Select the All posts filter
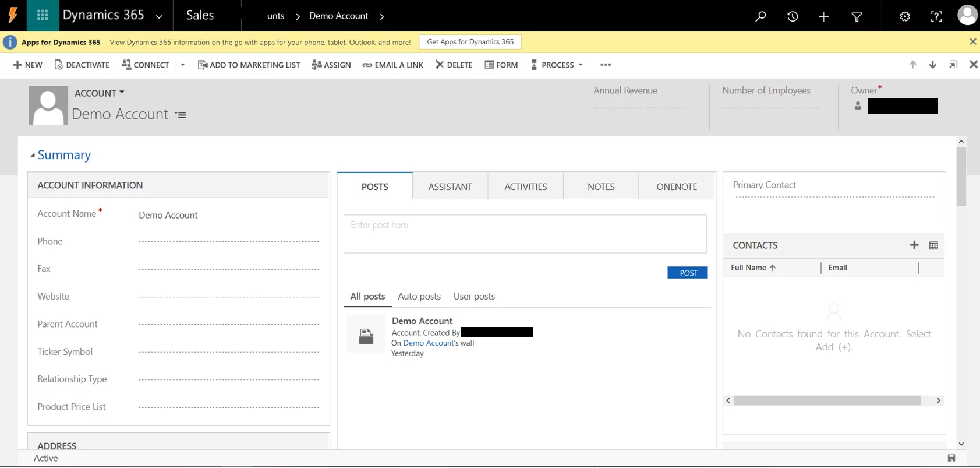Screen dimensions: 980x468 click(367, 296)
